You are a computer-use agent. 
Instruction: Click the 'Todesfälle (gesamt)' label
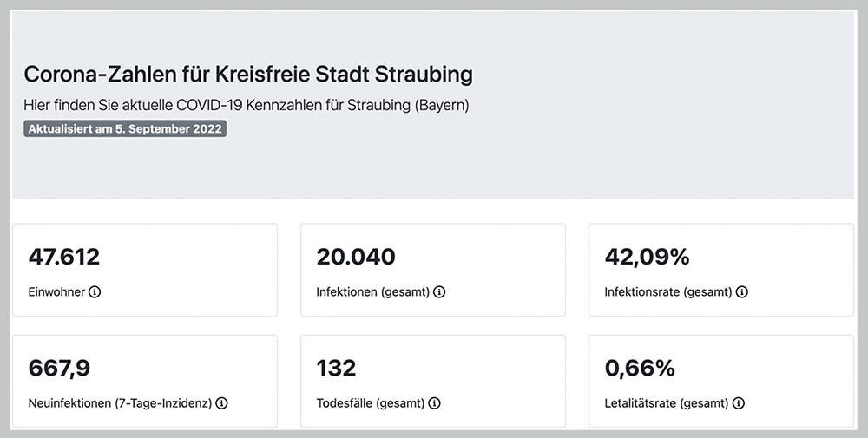pos(370,403)
